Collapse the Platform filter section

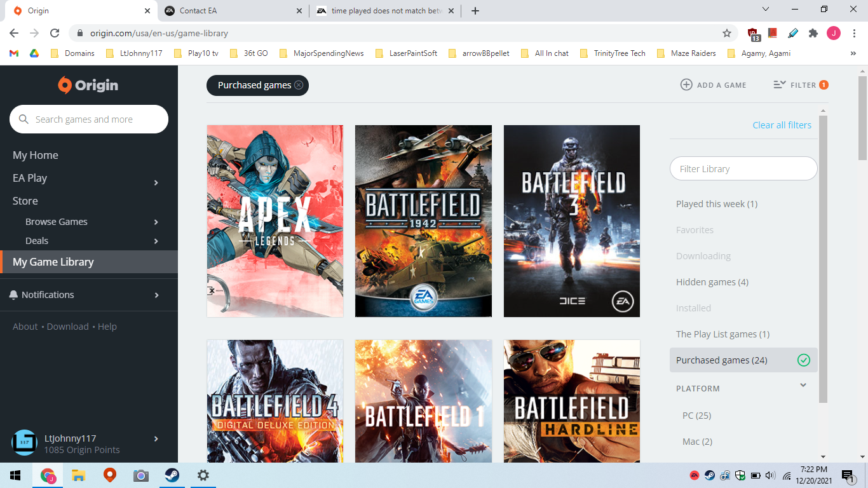[803, 385]
